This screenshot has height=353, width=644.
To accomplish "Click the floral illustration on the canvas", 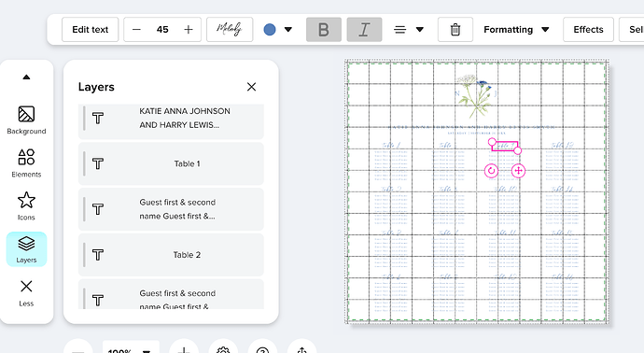I will (476, 95).
